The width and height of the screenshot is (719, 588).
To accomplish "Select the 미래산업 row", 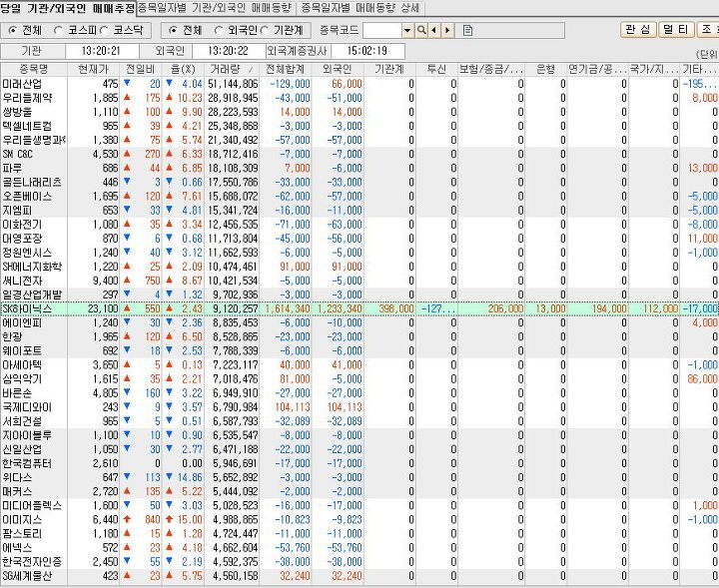I will [x=359, y=84].
